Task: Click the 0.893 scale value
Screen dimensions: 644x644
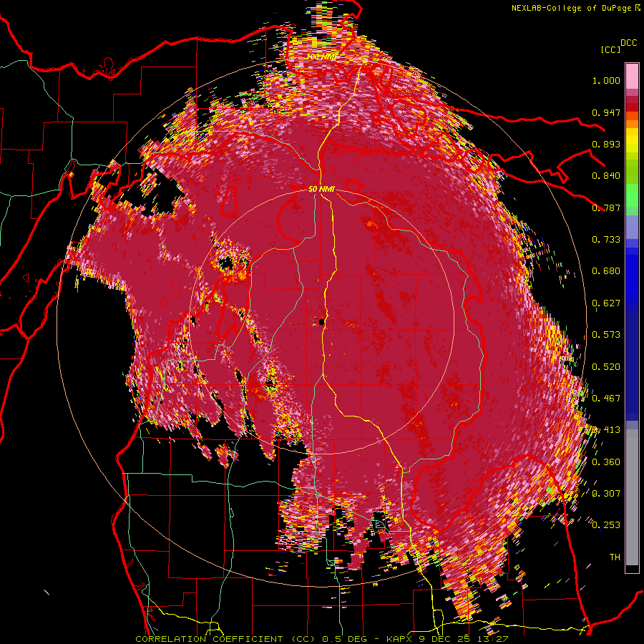Action: pos(606,144)
